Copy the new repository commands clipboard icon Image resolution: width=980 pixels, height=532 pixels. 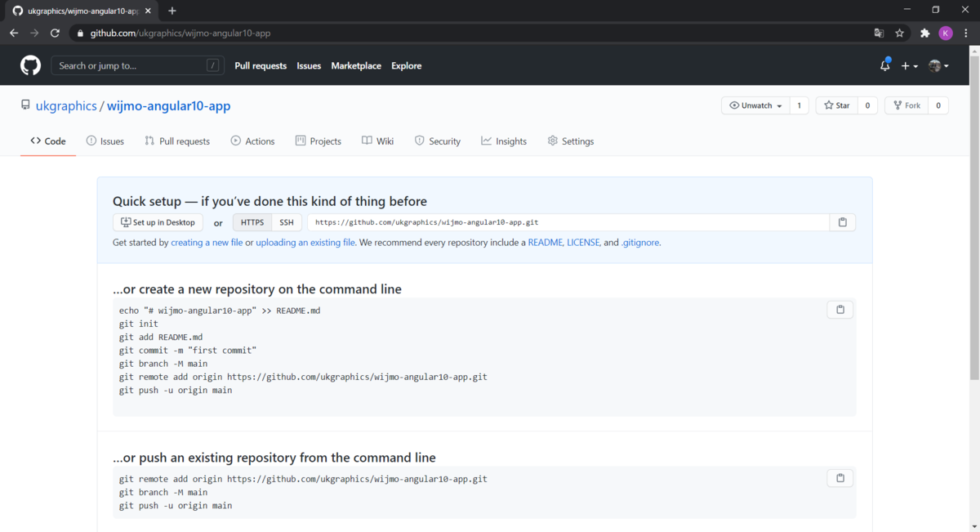(x=840, y=310)
